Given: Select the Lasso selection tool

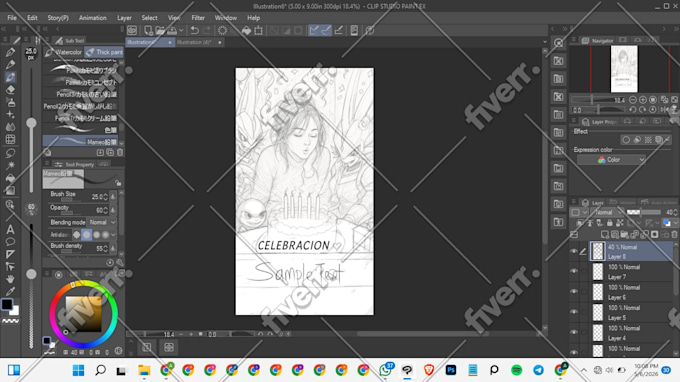Looking at the screenshot, I should (x=10, y=153).
